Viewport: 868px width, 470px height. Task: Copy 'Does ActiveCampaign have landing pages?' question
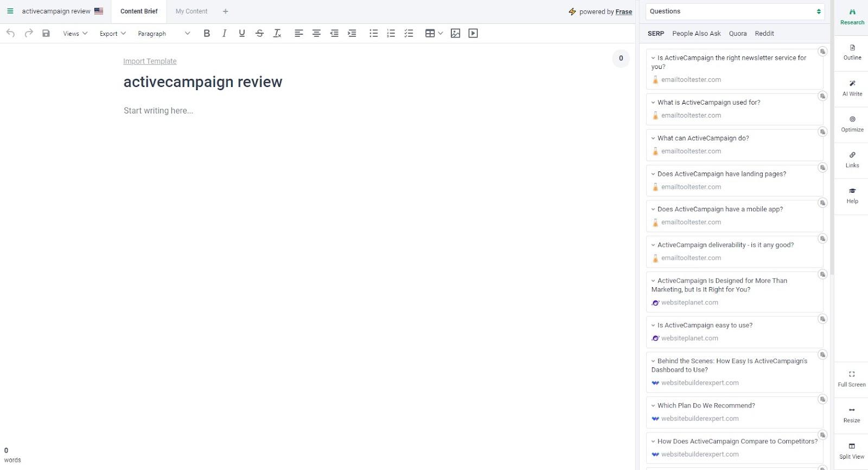(822, 168)
